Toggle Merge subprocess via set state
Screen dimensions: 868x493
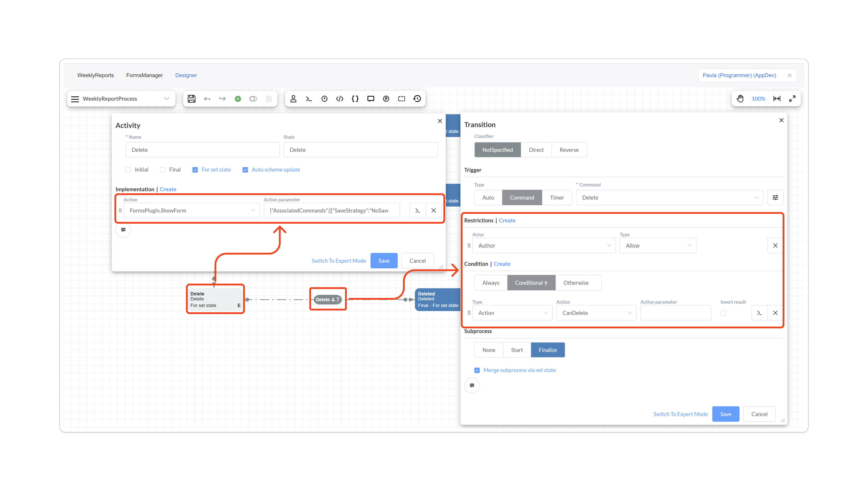point(477,370)
